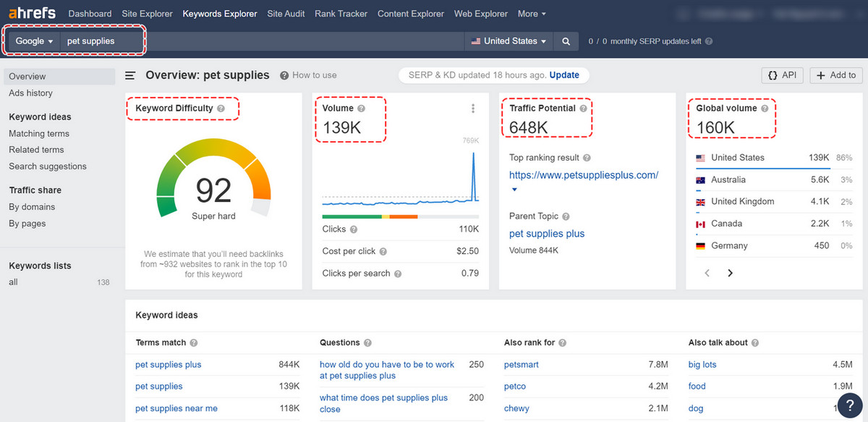Click the help icon next to Parent Topic
Viewport: 868px width, 422px height.
coord(566,216)
